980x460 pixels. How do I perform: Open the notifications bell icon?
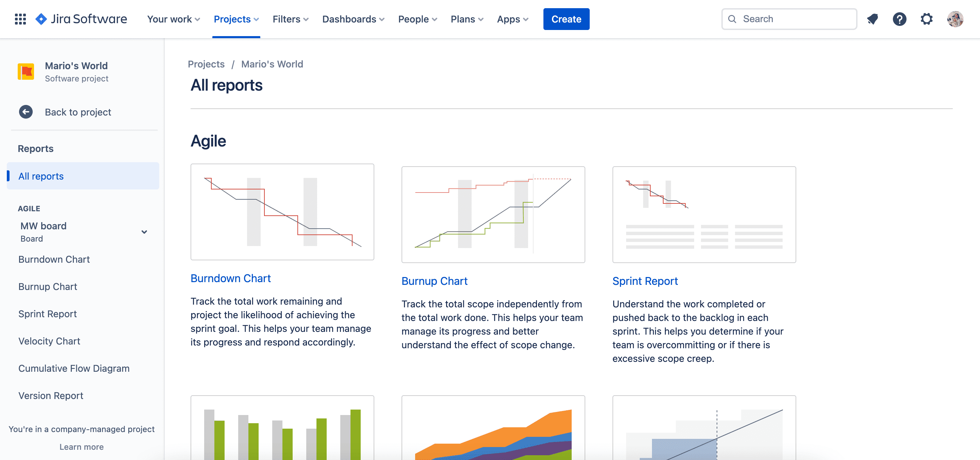click(x=873, y=19)
